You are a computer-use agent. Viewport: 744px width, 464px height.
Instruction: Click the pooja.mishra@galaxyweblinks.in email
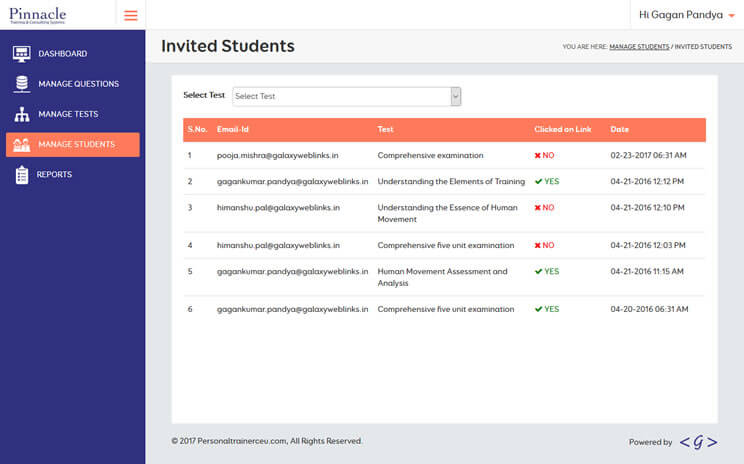coord(278,156)
